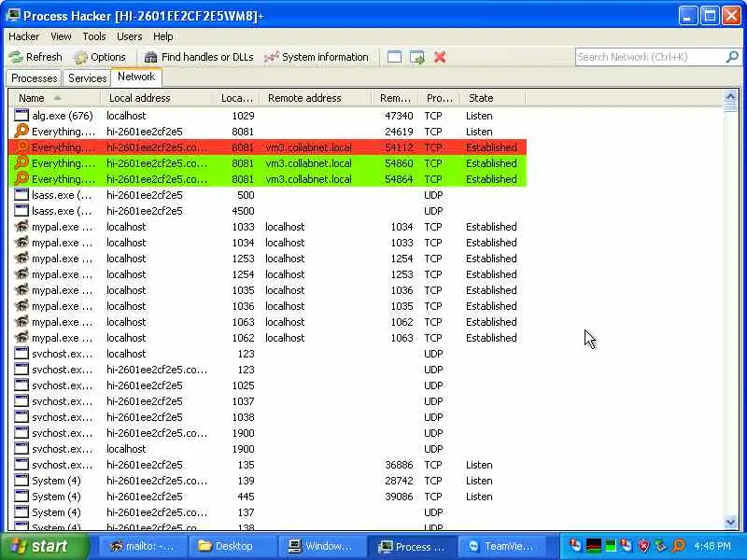Viewport: 747px width, 560px height.
Task: Click the Refresh toolbar button
Action: click(x=36, y=57)
